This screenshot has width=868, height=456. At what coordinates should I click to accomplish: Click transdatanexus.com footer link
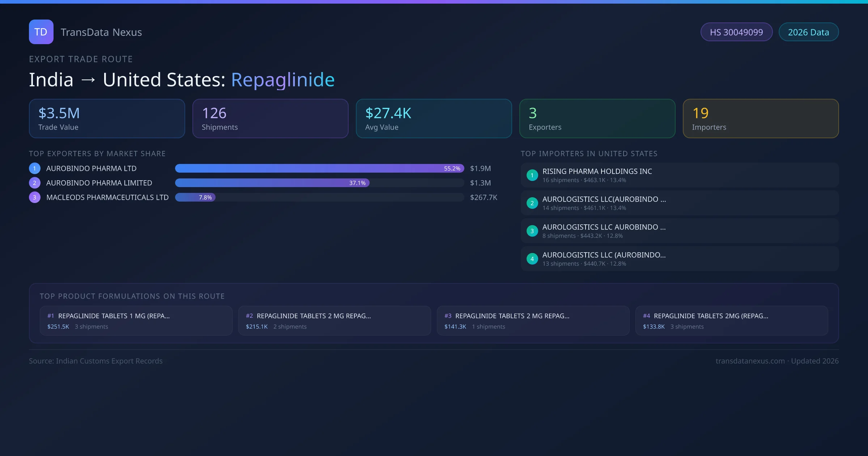click(x=750, y=361)
